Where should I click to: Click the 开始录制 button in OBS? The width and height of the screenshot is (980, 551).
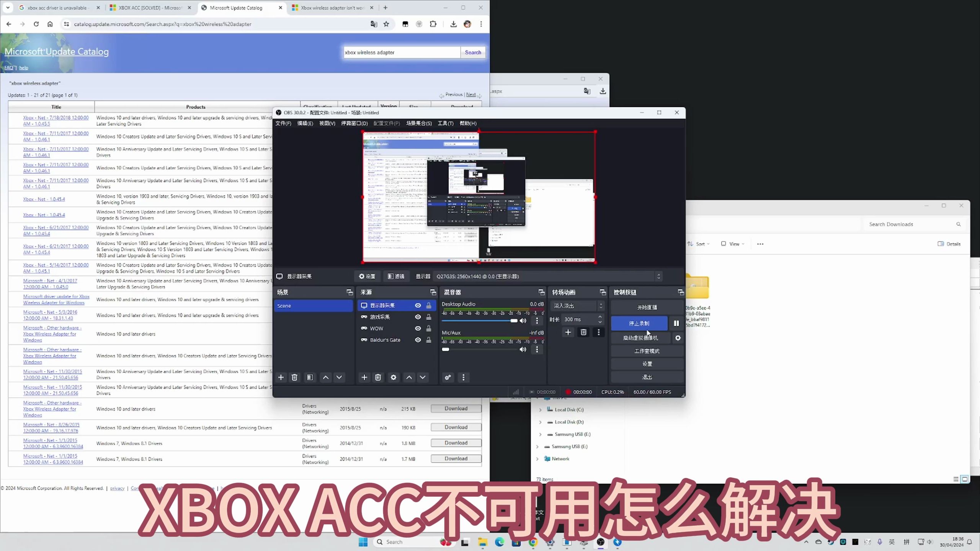point(640,323)
